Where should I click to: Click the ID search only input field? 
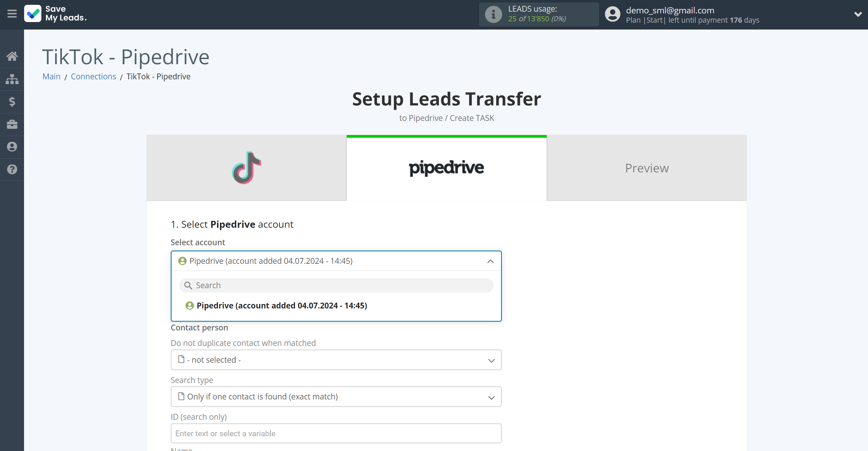point(336,433)
